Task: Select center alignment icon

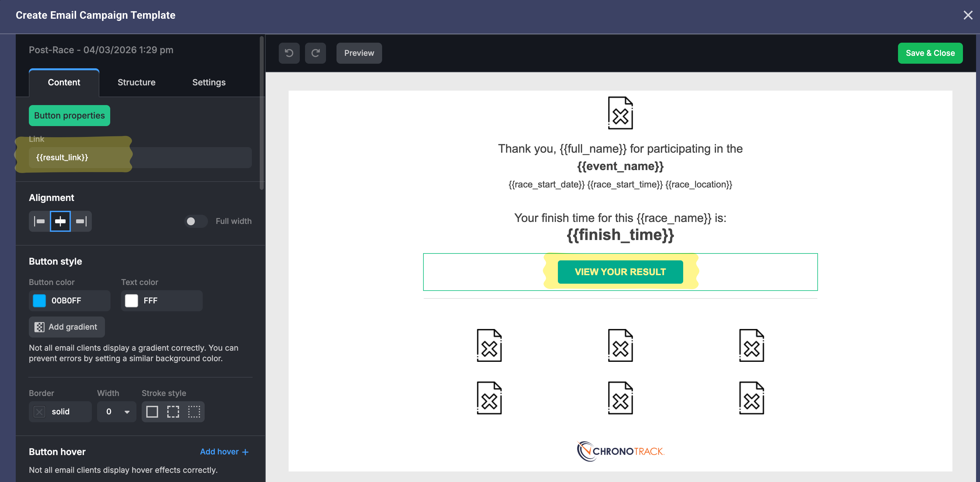Action: point(60,221)
